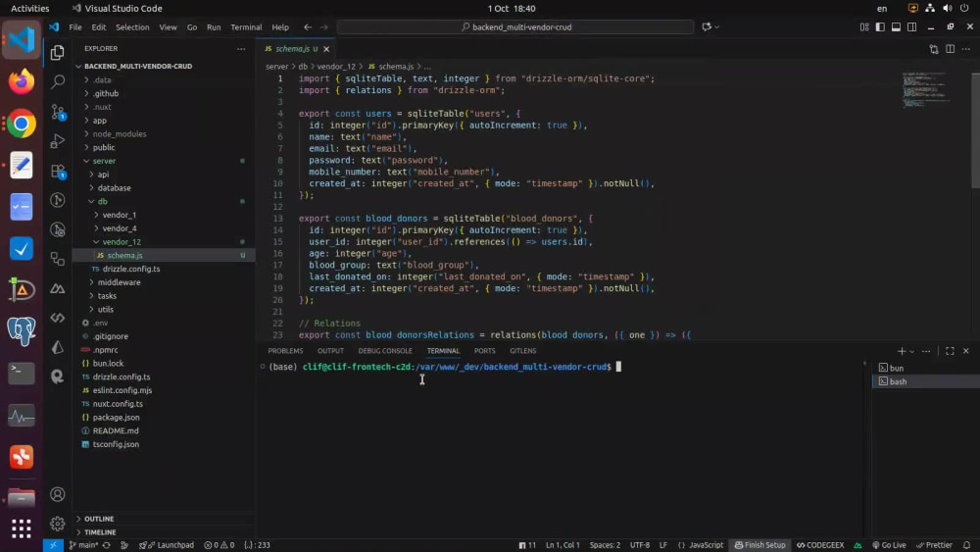Switch to the PROBLEMS panel tab
This screenshot has height=552, width=980.
click(285, 351)
